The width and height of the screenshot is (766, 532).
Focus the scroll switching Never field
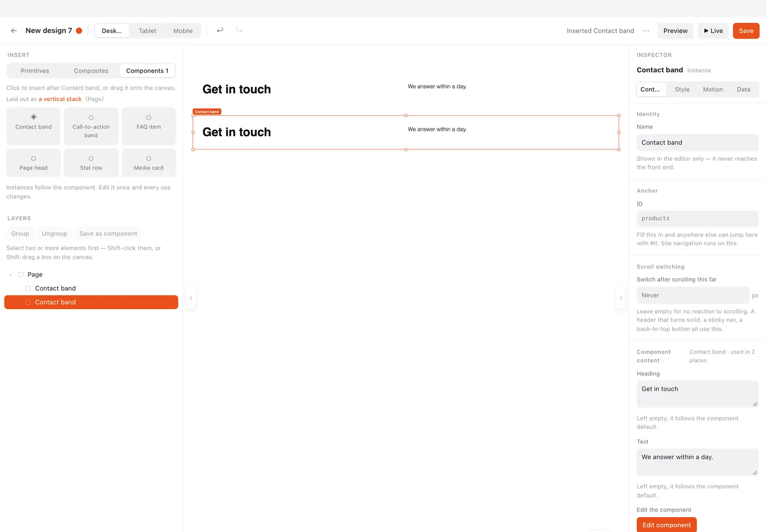tap(693, 295)
